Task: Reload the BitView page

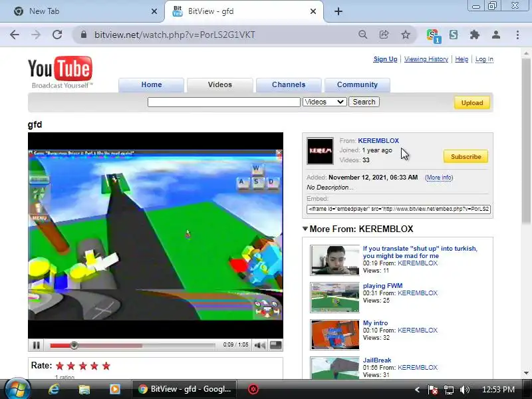Action: (x=57, y=35)
